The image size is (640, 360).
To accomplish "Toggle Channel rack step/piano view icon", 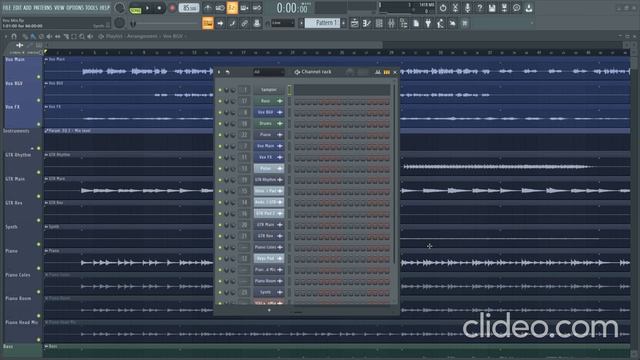I will pos(386,72).
